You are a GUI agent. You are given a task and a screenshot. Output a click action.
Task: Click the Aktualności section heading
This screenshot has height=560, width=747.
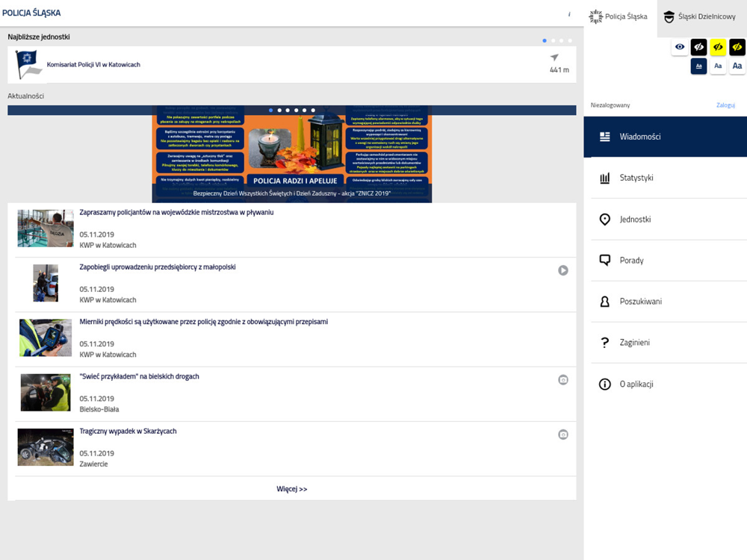pos(25,96)
